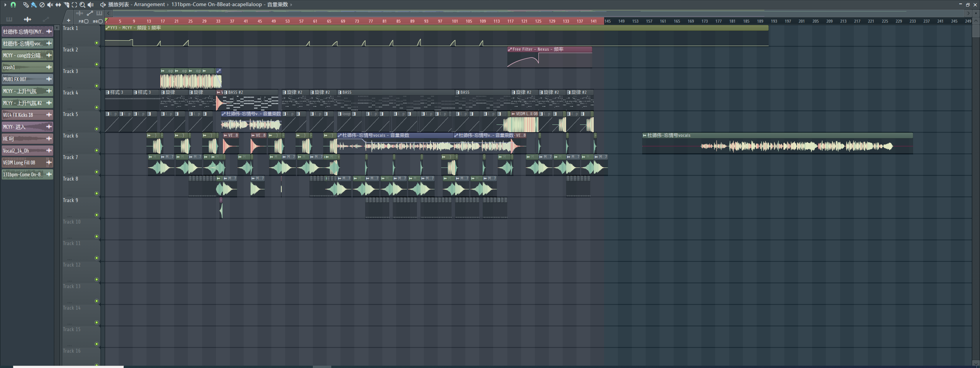Toggle Track 7 green mute switch

click(x=96, y=172)
